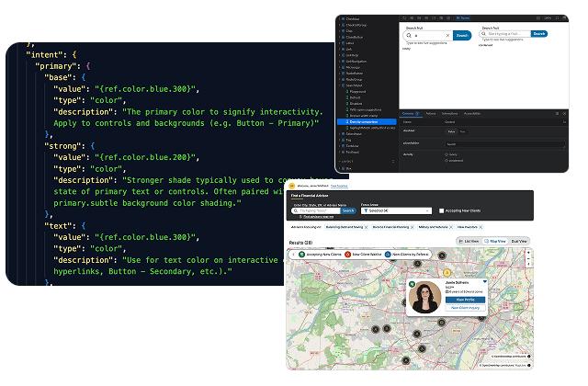Switch to Map View
Screen dimensions: 588x386
pyautogui.click(x=494, y=241)
